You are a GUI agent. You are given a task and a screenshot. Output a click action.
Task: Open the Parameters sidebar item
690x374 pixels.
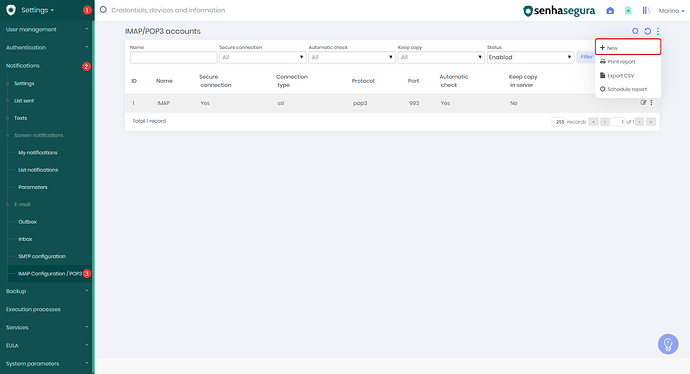pyautogui.click(x=33, y=187)
